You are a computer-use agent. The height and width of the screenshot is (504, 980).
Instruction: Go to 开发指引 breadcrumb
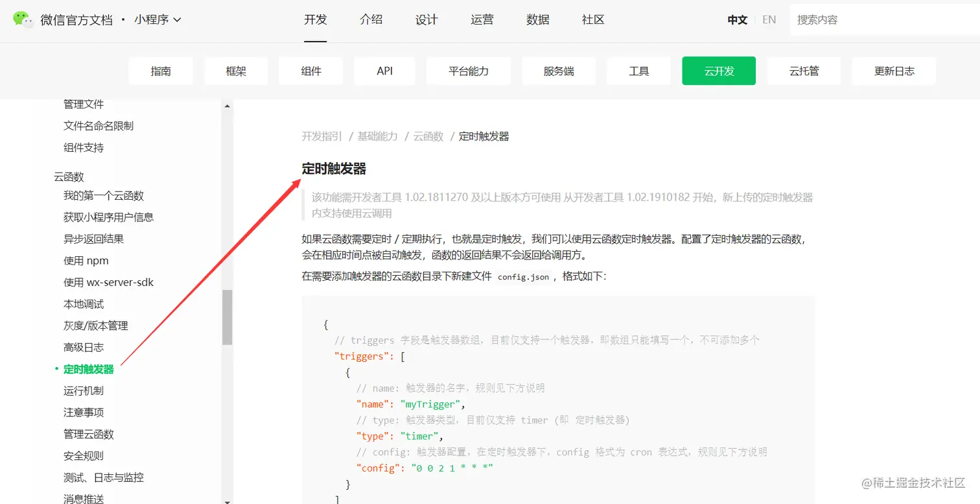(x=322, y=136)
